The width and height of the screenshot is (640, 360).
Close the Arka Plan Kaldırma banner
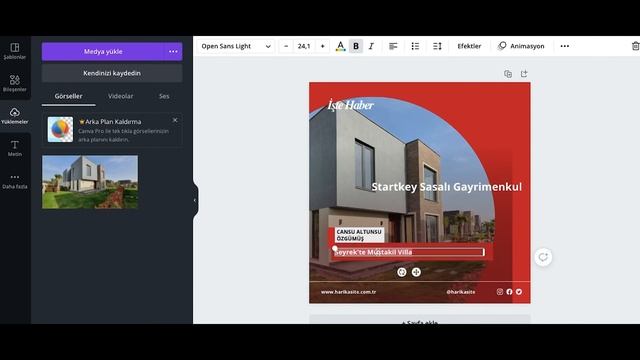(175, 120)
